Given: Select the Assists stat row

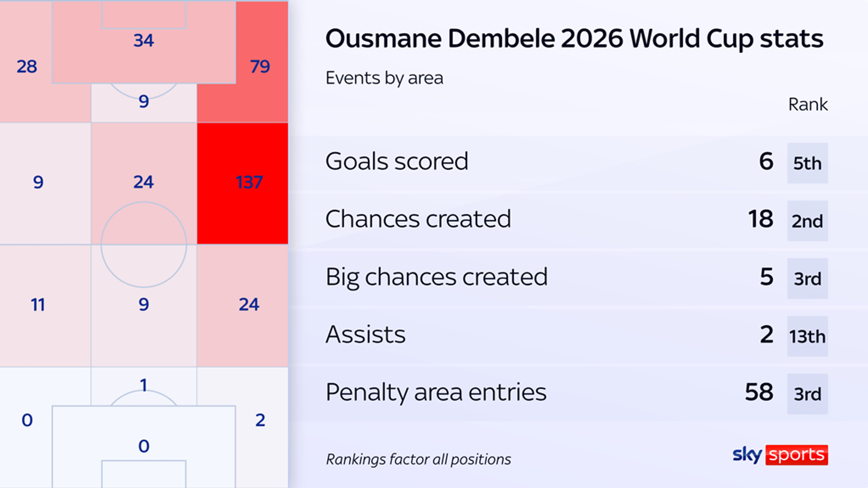Looking at the screenshot, I should 578,336.
